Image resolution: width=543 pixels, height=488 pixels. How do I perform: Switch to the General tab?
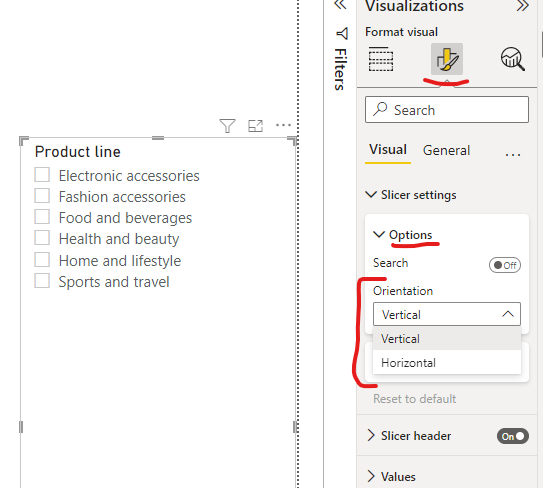coord(446,151)
